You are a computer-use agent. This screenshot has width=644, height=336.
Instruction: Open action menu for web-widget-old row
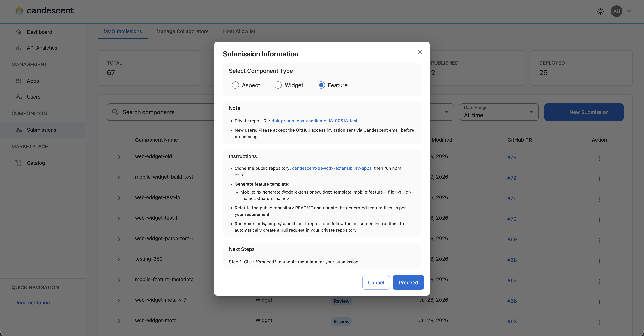(x=599, y=158)
